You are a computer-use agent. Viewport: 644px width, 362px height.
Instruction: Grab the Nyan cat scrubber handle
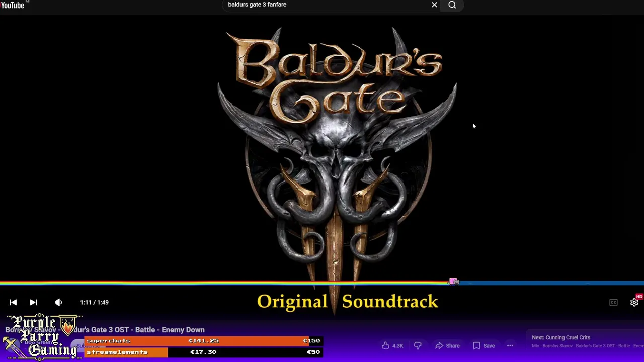tap(453, 282)
